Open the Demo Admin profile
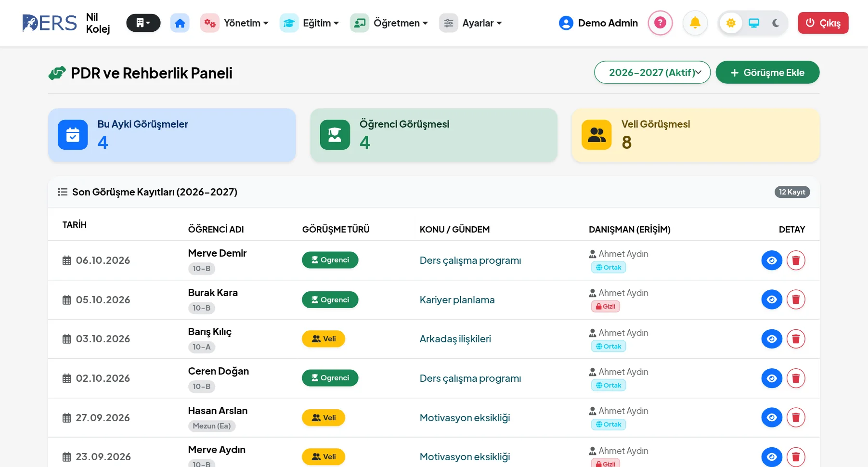 598,23
